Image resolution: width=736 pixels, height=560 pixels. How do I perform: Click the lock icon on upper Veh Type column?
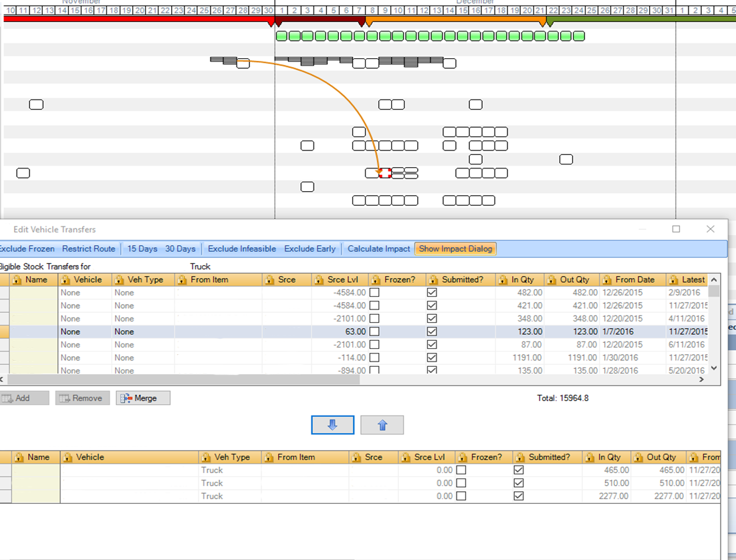119,280
